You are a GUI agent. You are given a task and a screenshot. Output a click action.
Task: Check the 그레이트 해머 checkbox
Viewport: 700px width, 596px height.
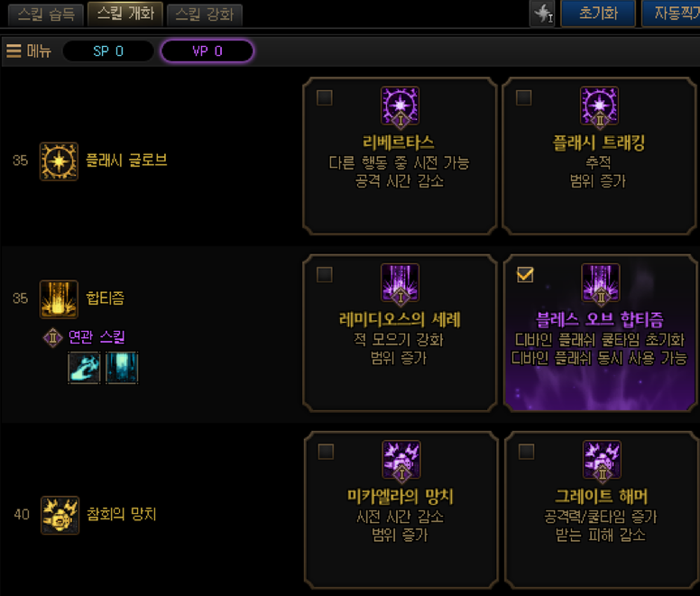click(x=526, y=452)
